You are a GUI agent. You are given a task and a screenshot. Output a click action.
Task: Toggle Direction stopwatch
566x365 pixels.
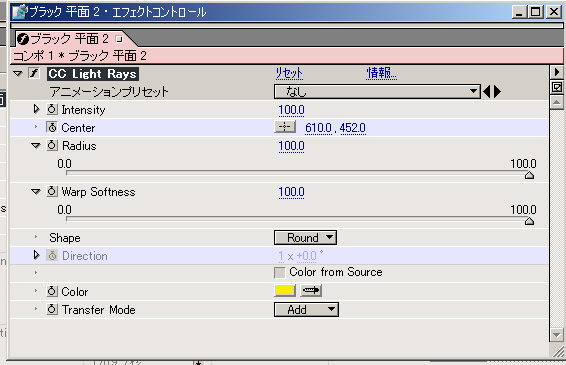tap(52, 256)
